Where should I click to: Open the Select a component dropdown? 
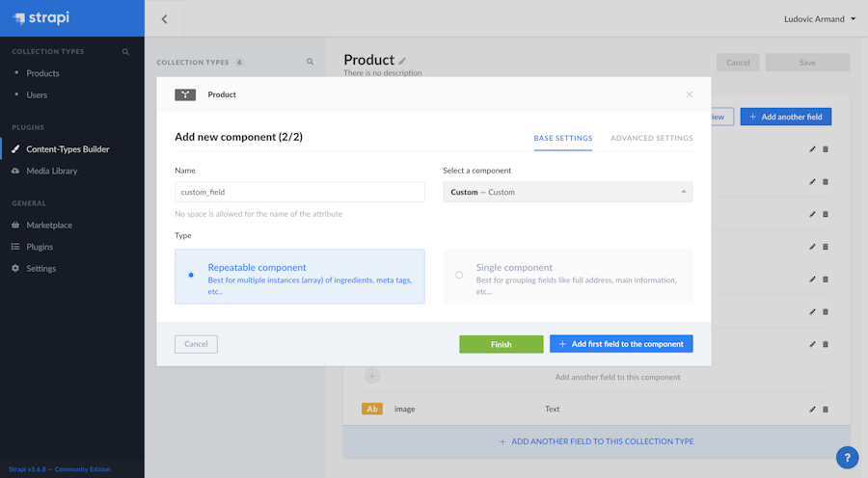click(x=567, y=192)
